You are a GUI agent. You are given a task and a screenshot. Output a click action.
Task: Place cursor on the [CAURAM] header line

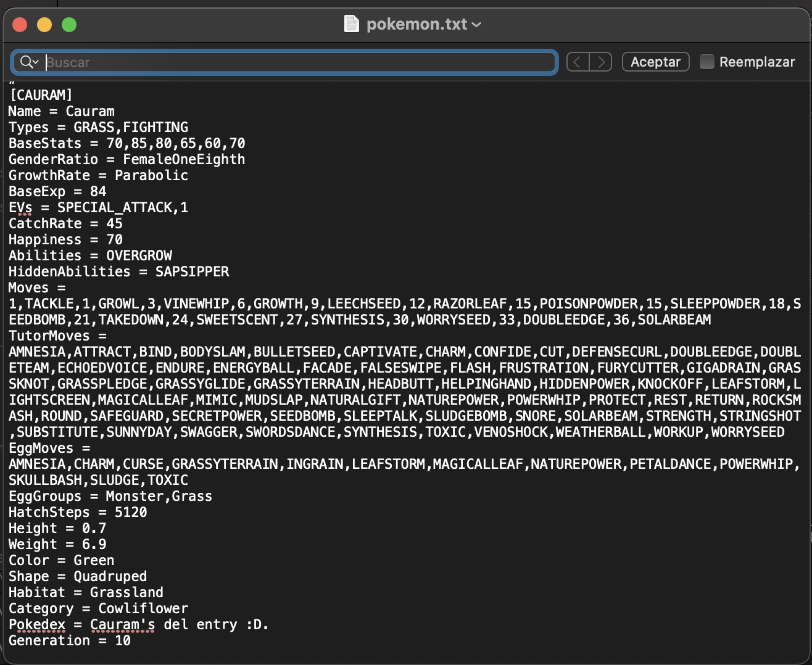pyautogui.click(x=41, y=95)
